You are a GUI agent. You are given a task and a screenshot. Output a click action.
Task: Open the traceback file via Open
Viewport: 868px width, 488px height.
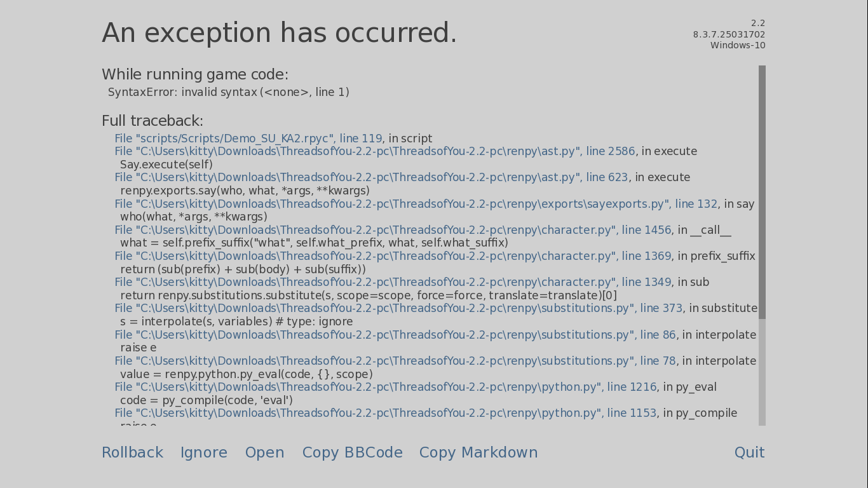tap(264, 452)
